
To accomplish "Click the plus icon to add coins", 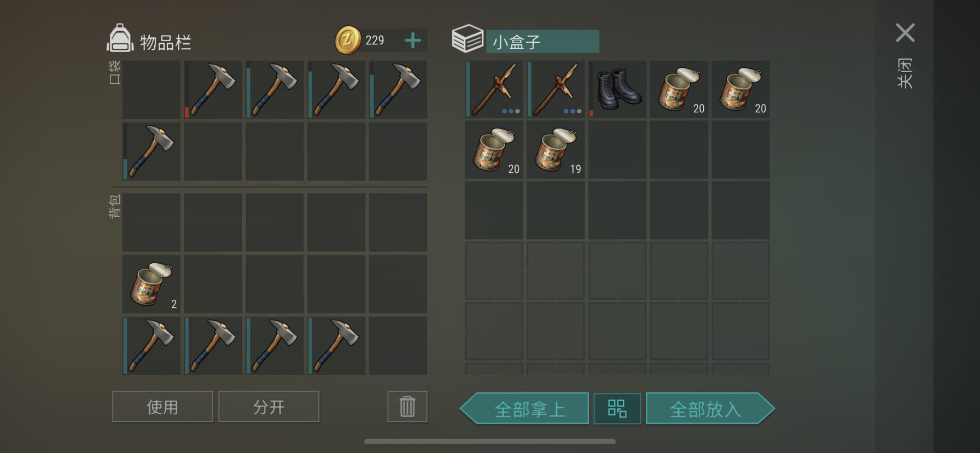I will [413, 40].
